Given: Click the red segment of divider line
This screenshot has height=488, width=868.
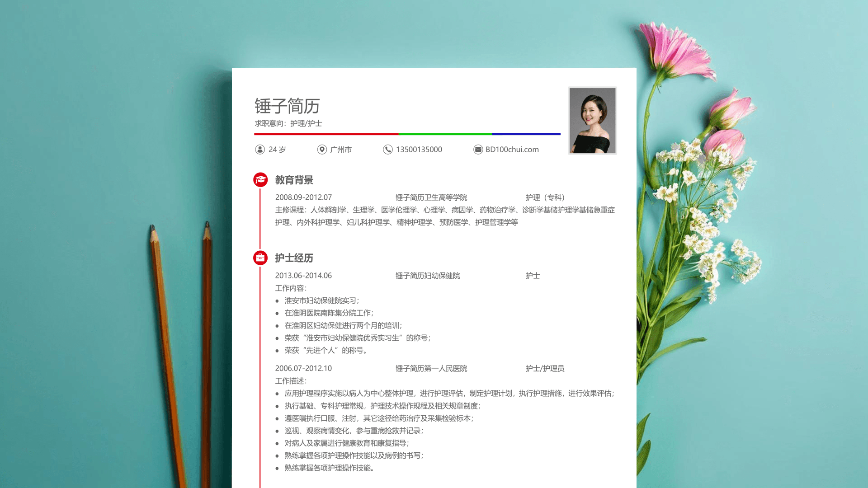Looking at the screenshot, I should 325,134.
